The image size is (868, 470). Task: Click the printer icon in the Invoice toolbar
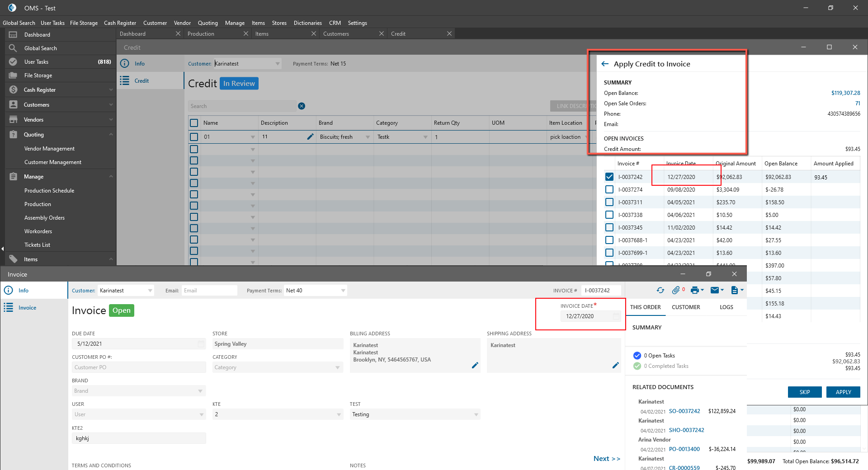[695, 291]
